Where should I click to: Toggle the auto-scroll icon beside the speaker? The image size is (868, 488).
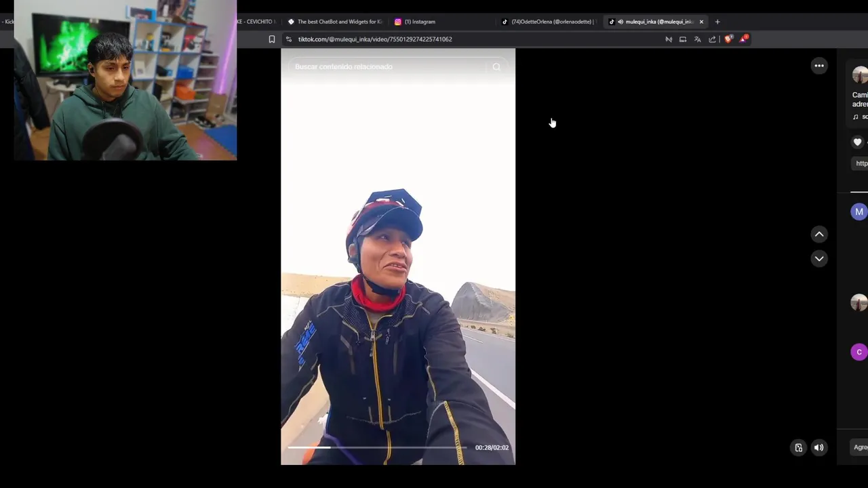click(798, 447)
